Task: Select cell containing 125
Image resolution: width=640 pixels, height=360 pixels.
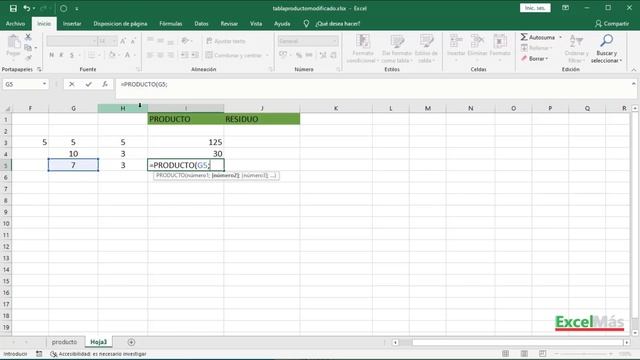Action: click(186, 142)
